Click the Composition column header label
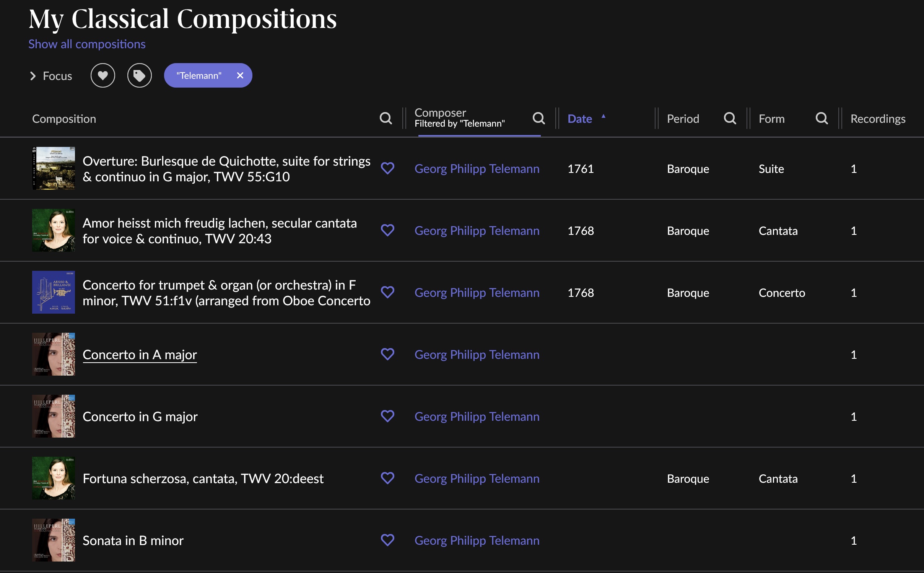The width and height of the screenshot is (924, 573). click(x=64, y=119)
